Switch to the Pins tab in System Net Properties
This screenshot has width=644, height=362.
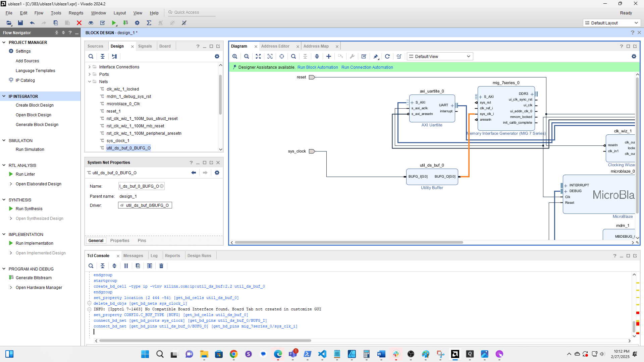[x=142, y=240]
